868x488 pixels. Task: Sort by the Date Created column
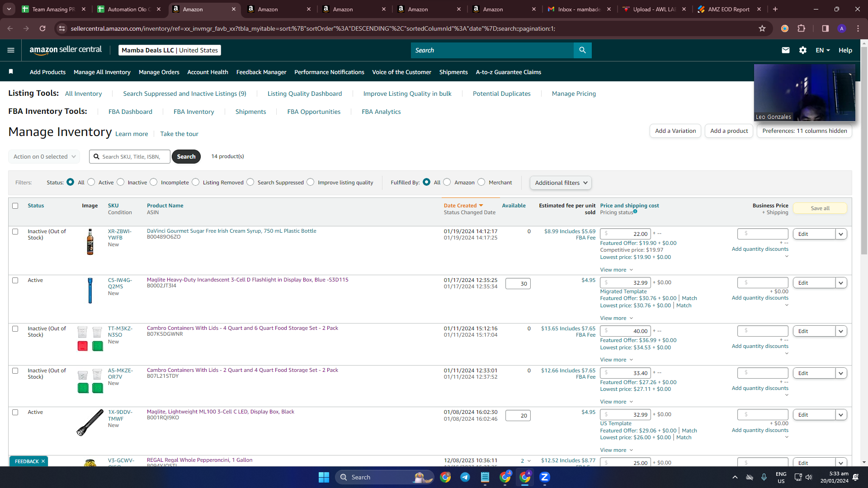click(x=463, y=206)
